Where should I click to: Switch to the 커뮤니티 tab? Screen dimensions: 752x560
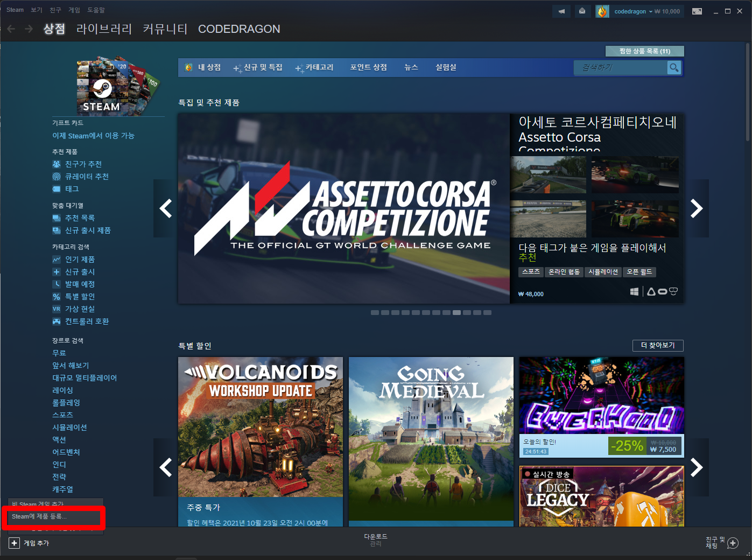click(165, 29)
